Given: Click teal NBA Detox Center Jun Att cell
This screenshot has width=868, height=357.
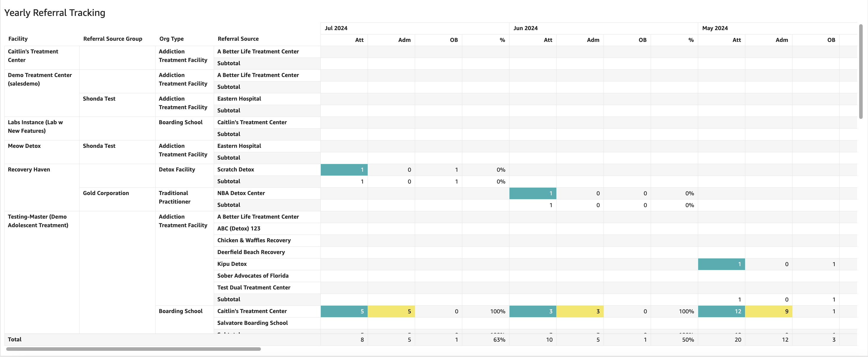Looking at the screenshot, I should 532,193.
